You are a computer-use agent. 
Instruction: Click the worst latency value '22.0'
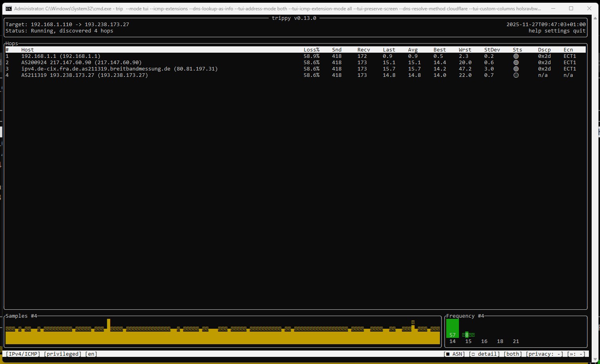pyautogui.click(x=465, y=75)
